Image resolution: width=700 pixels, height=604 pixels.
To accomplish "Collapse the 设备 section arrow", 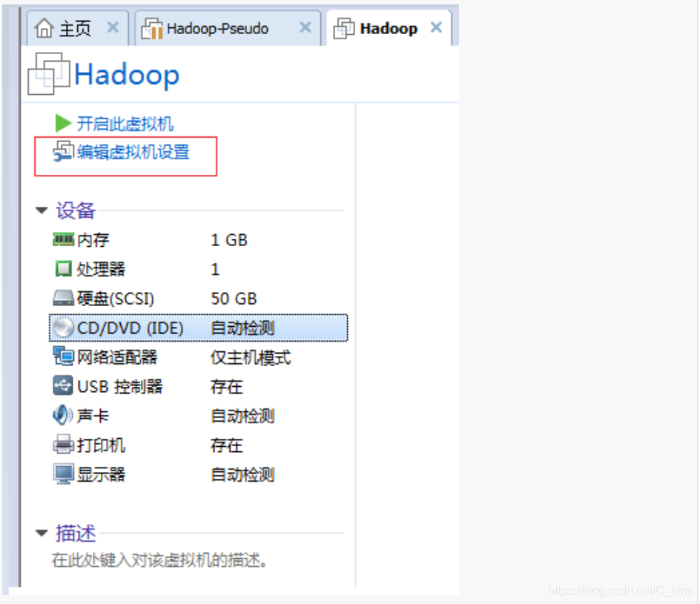I will (x=42, y=210).
